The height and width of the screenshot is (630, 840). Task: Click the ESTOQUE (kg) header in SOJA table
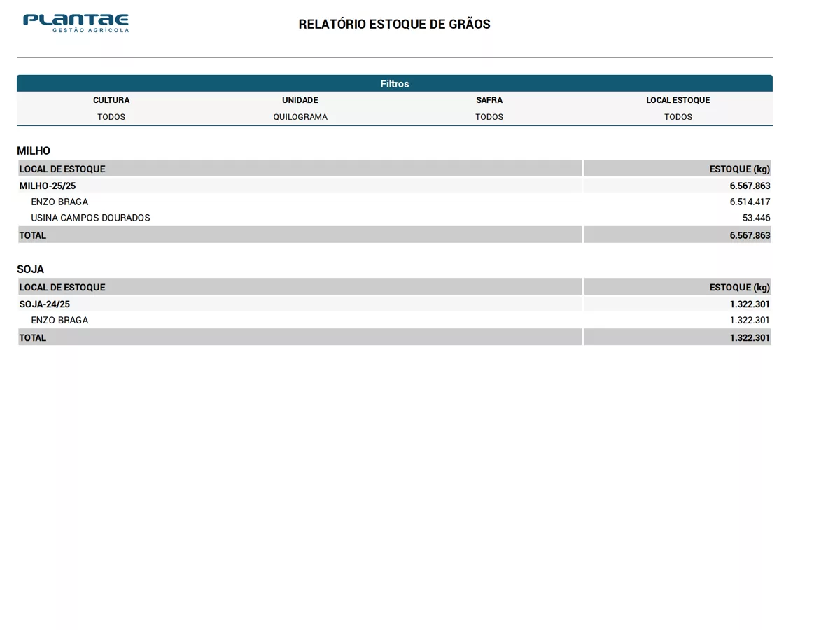click(x=740, y=287)
